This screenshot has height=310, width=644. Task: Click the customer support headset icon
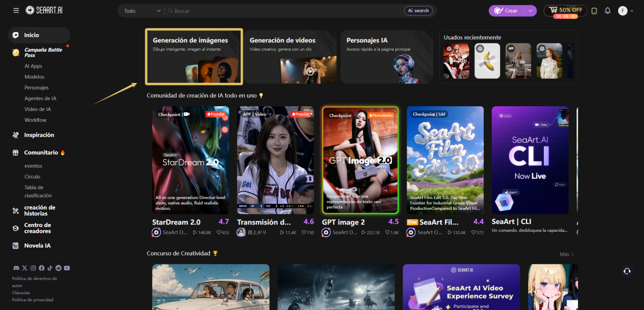tap(627, 271)
